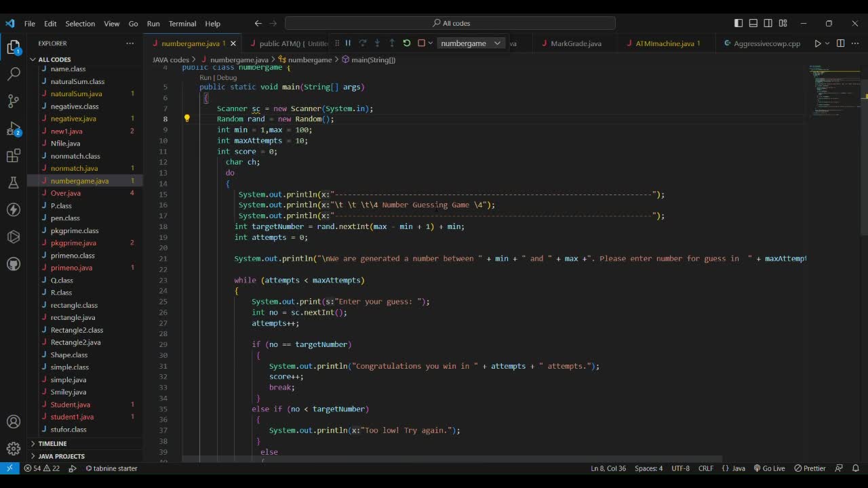Open the Terminal menu
The height and width of the screenshot is (488, 868).
[x=182, y=24]
